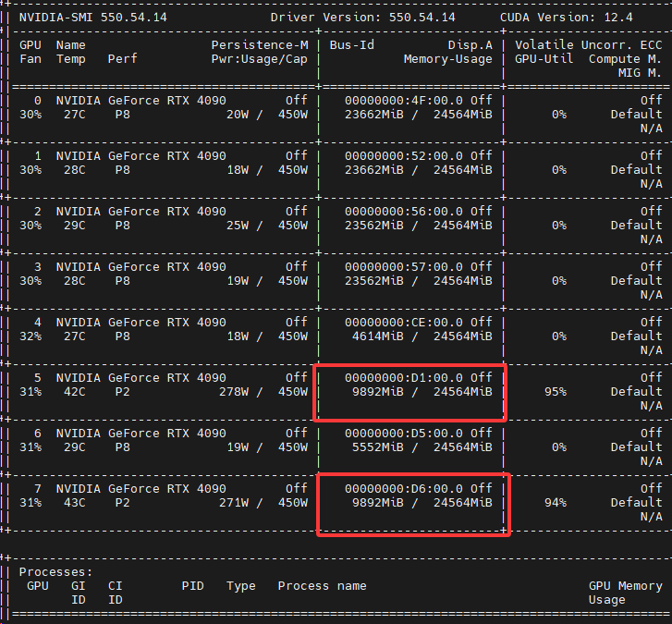Click the GPU Memory Usage column header
Viewport: 672px width, 624px height.
click(x=625, y=593)
